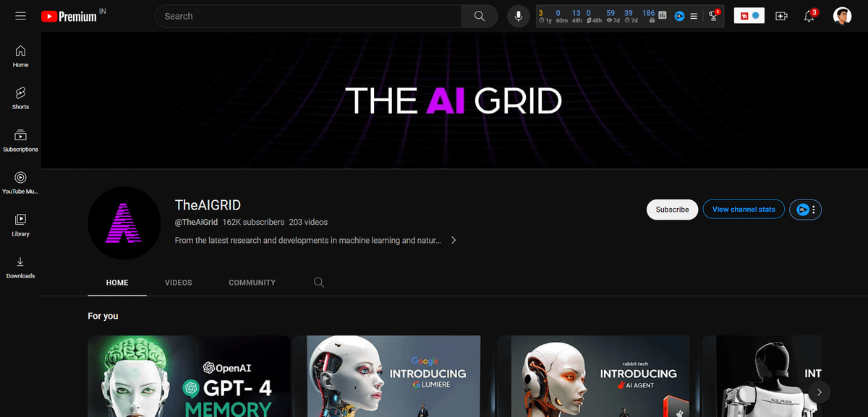This screenshot has height=417, width=868.
Task: Subscribe to TheAIGRID channel
Action: coord(672,210)
